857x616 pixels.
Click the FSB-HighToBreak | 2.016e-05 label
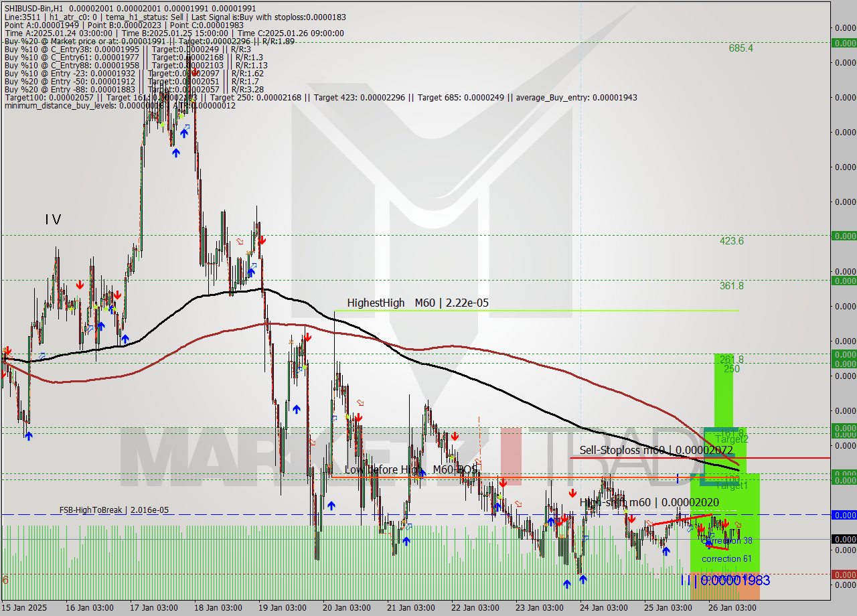(x=114, y=510)
